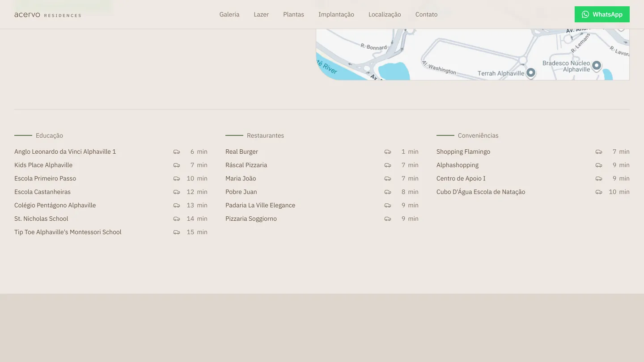
Task: Click the 14 min time for St. Nicholas School
Action: click(197, 219)
